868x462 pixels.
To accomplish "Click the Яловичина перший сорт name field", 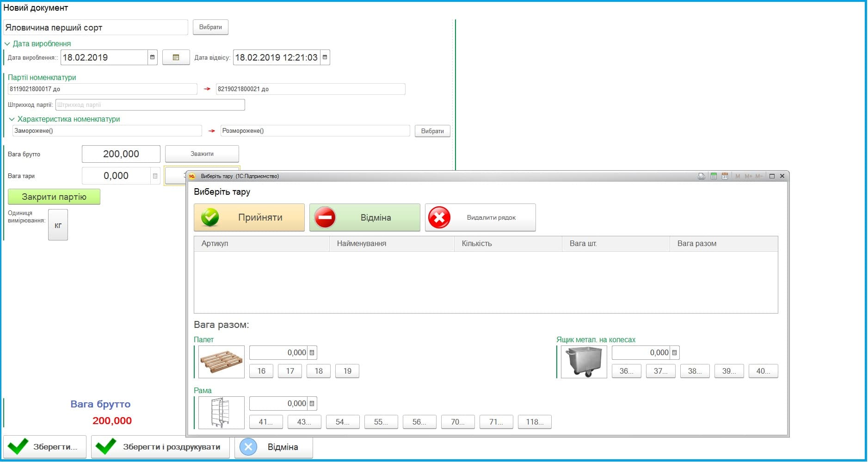I will click(96, 27).
